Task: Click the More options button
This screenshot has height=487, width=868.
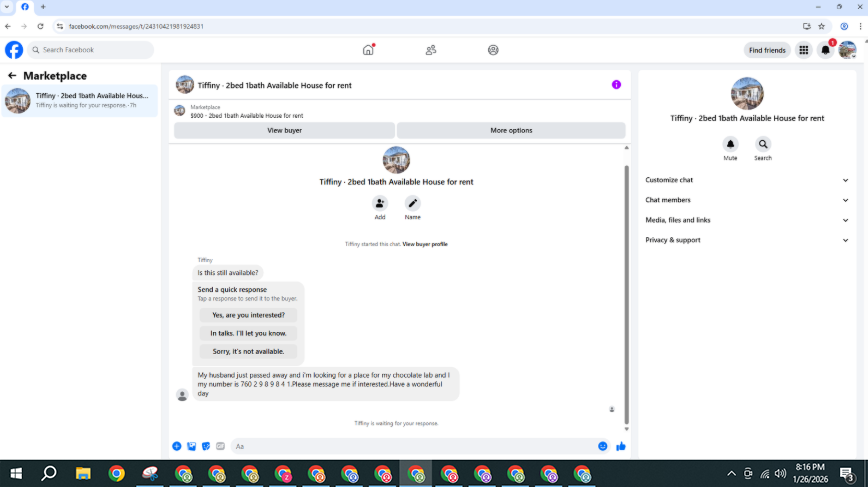Action: (511, 131)
